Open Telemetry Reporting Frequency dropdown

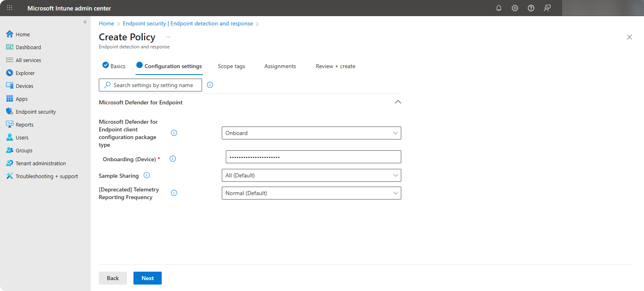[311, 193]
